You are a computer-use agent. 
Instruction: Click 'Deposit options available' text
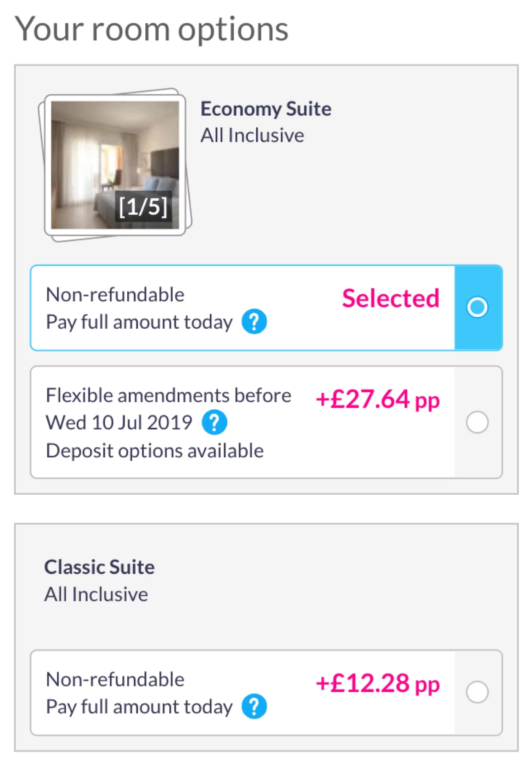pyautogui.click(x=155, y=451)
